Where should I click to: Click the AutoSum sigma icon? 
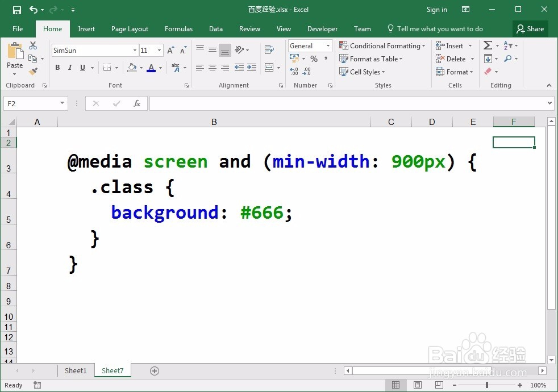coord(488,45)
